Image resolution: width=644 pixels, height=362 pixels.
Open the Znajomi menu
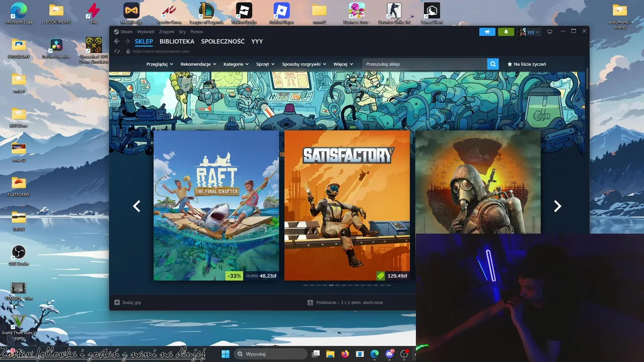(167, 32)
